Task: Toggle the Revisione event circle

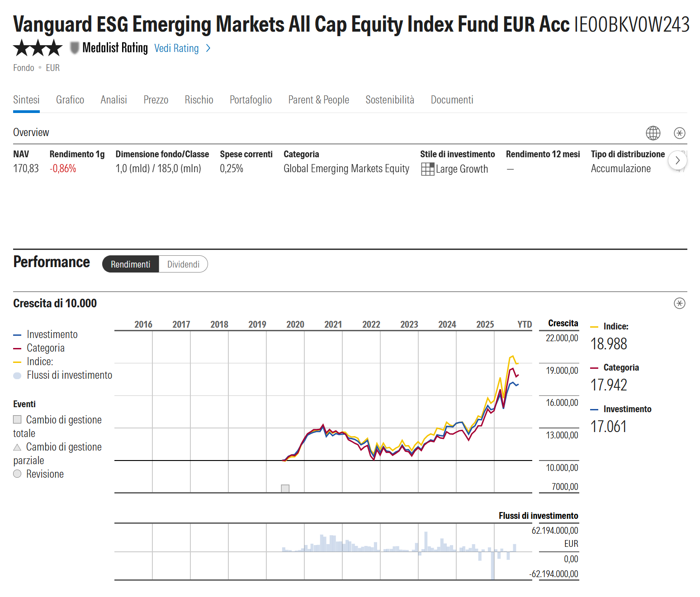Action: [17, 474]
